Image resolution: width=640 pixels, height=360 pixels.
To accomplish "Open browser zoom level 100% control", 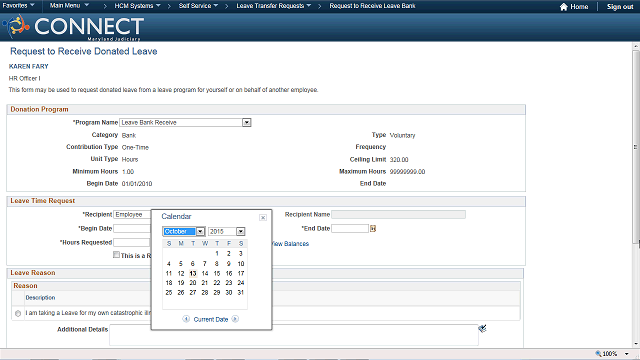I will click(x=606, y=354).
